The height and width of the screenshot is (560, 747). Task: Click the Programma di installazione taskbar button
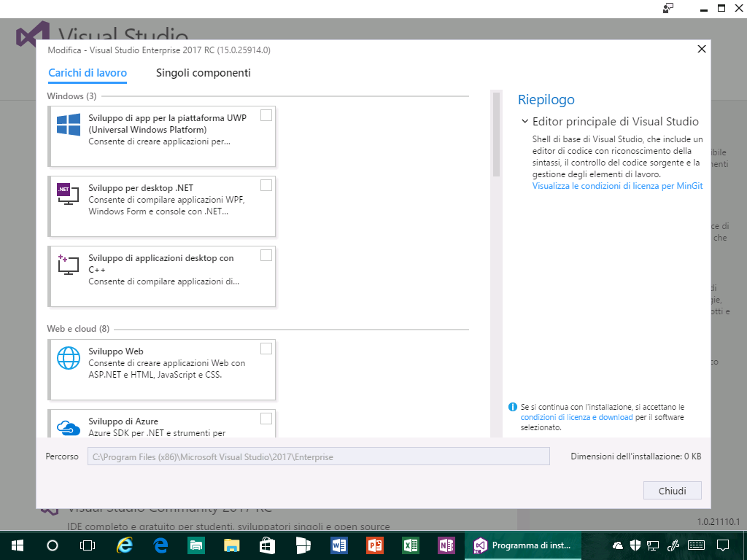click(x=523, y=545)
